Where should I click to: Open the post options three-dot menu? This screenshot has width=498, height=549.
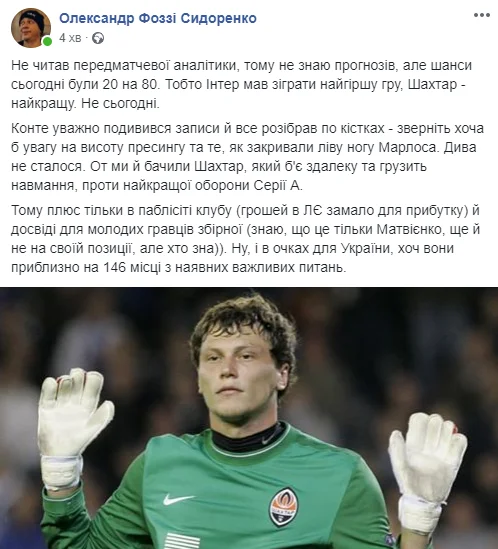click(x=482, y=15)
